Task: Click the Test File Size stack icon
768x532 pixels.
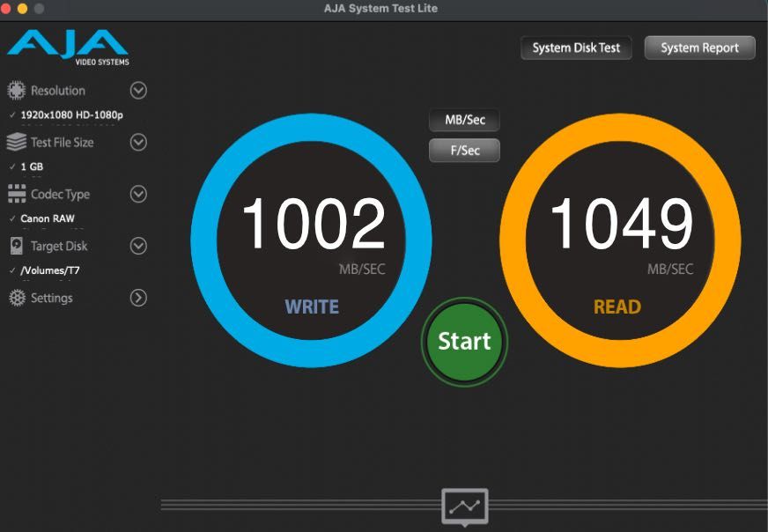Action: 17,142
